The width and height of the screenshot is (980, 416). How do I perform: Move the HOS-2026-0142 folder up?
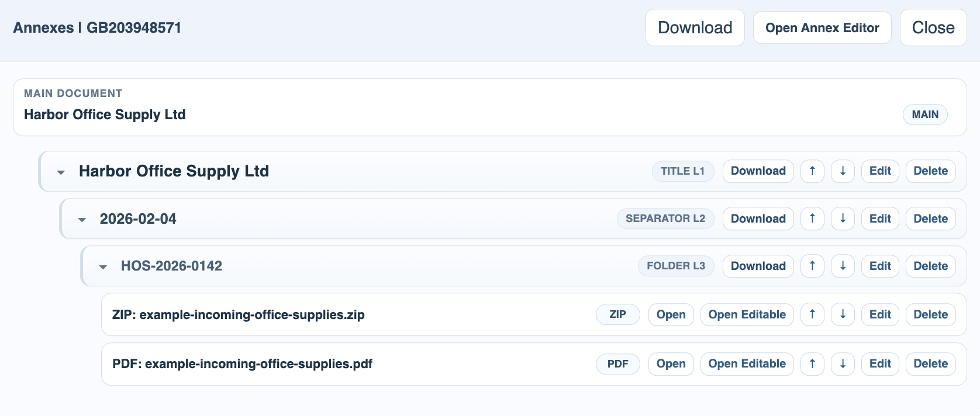[x=812, y=266]
